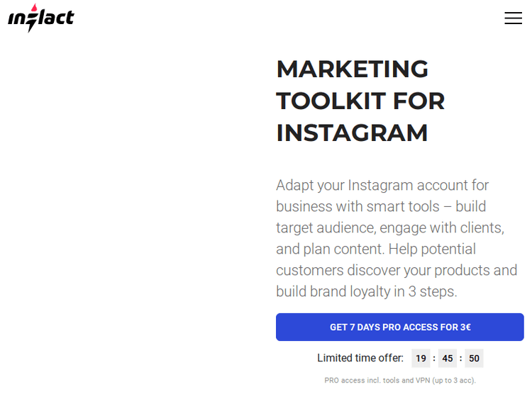Click the 'INSTAGRAM' heading word

point(352,133)
